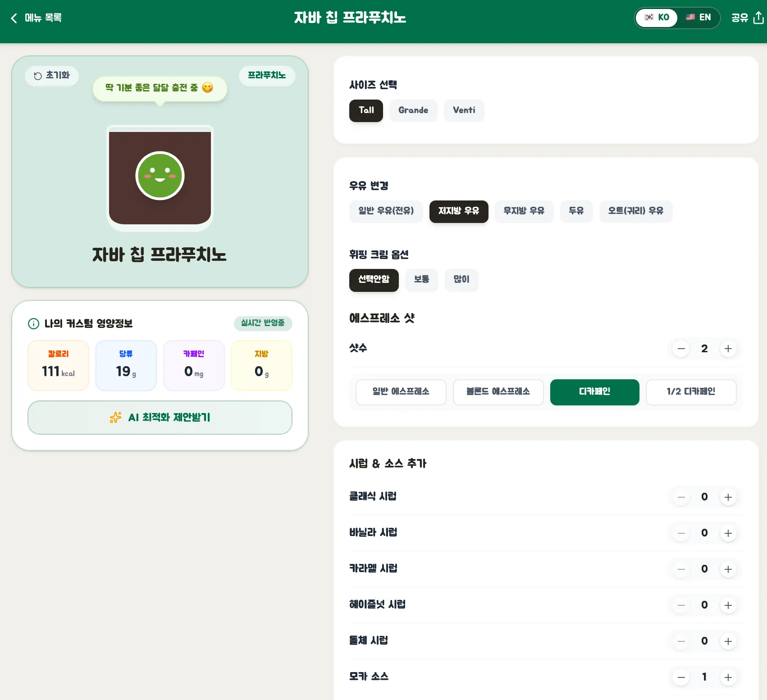Click the info icon beside 나의 커스텀 영양정보

tap(34, 323)
